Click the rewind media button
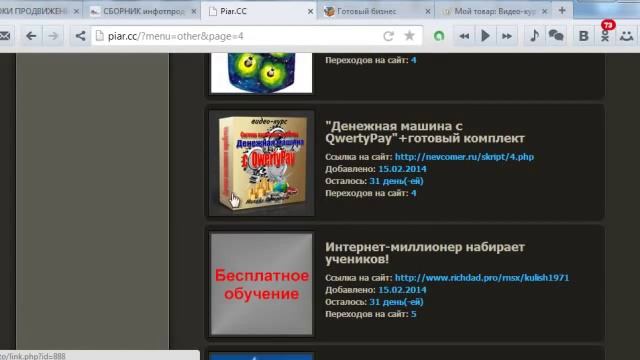The image size is (640, 360). 464,36
